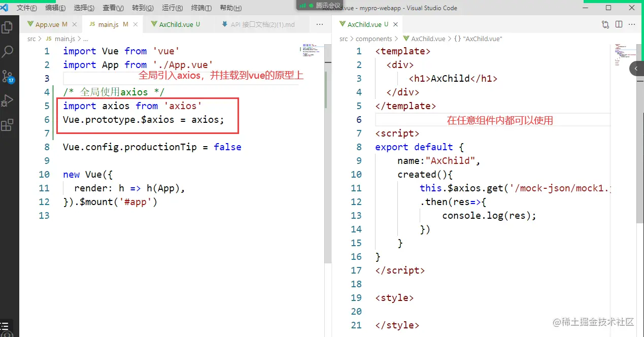The image size is (644, 337).
Task: Click line "console.log(res);"
Action: pyautogui.click(x=489, y=216)
